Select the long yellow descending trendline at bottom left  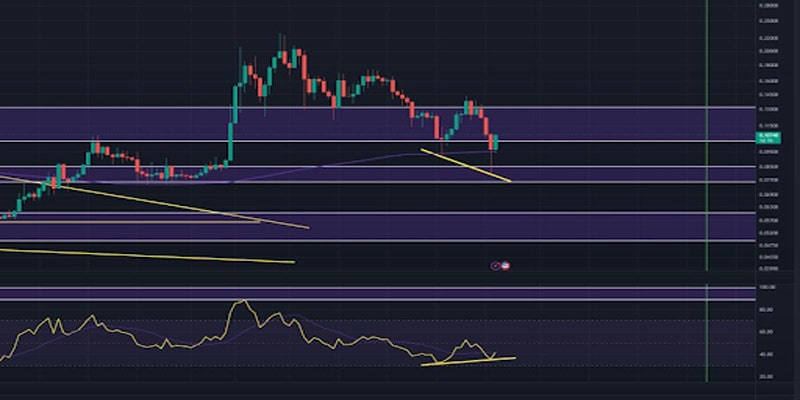[147, 256]
